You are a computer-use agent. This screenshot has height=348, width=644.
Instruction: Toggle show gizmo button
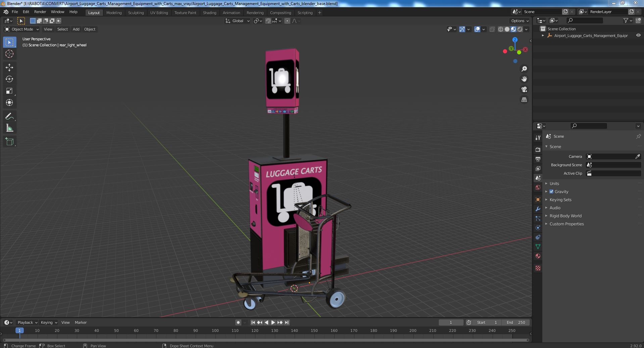pos(462,29)
